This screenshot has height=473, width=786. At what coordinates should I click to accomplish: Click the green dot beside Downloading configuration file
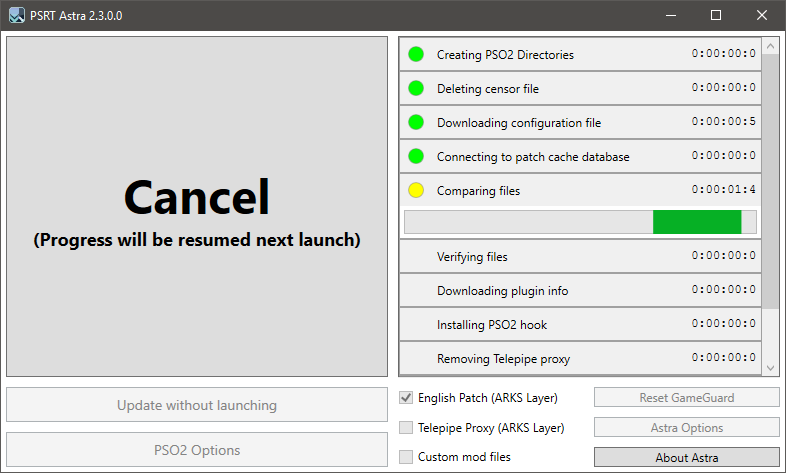pyautogui.click(x=416, y=122)
